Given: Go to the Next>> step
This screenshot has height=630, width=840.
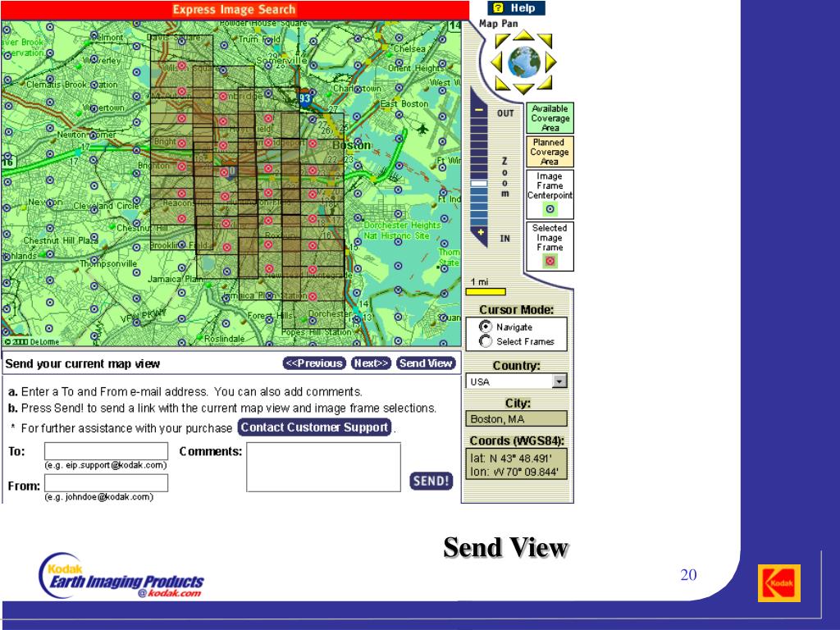Looking at the screenshot, I should coord(372,363).
